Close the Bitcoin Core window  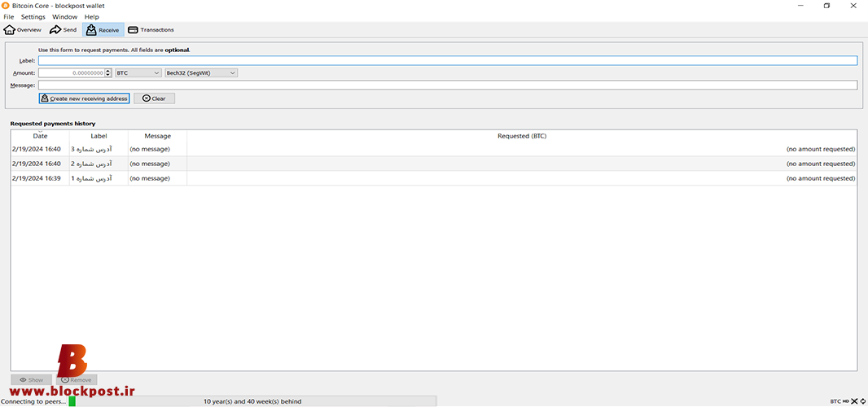(x=853, y=6)
